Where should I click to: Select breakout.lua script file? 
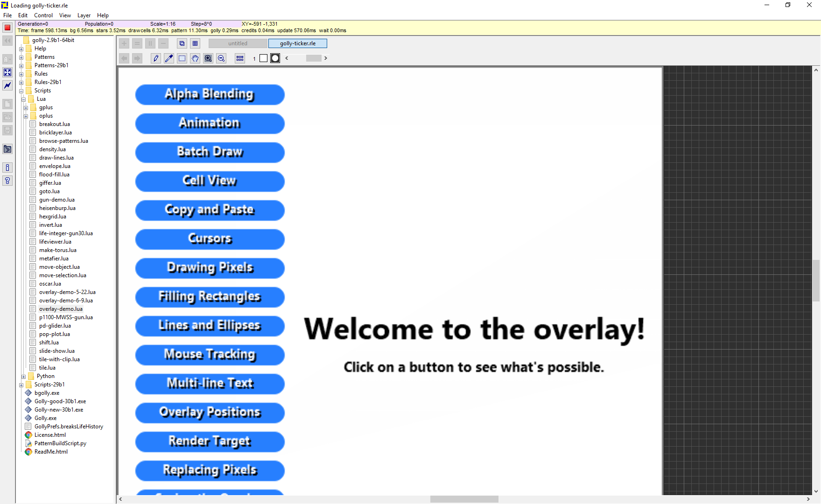[55, 124]
